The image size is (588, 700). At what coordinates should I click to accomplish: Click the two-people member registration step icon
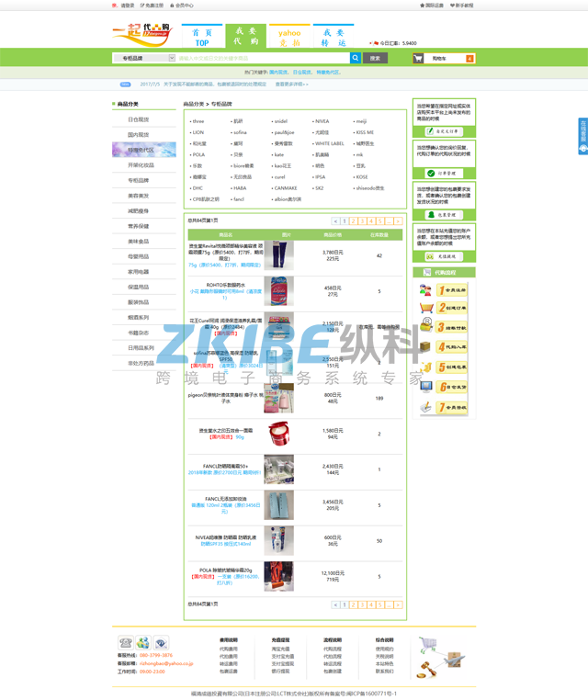(x=425, y=290)
